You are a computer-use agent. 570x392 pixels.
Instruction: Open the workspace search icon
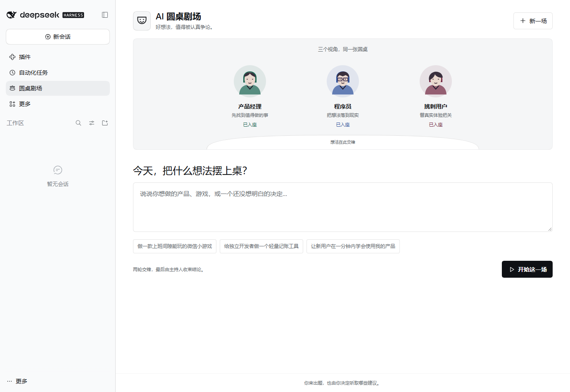(78, 123)
